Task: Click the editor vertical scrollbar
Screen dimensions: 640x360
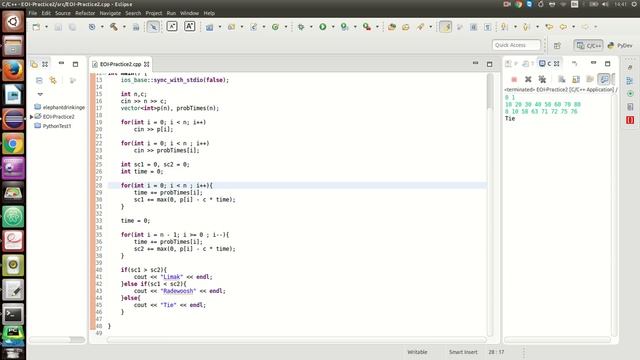Action: [x=490, y=204]
